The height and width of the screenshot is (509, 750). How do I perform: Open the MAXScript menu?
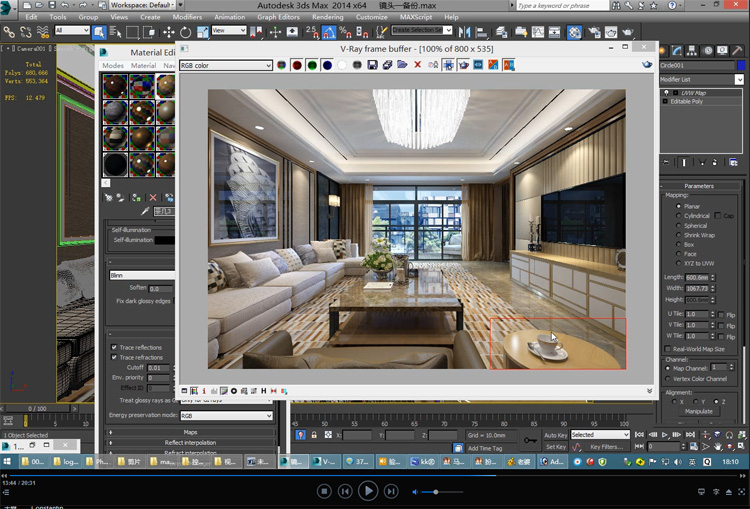tap(416, 17)
